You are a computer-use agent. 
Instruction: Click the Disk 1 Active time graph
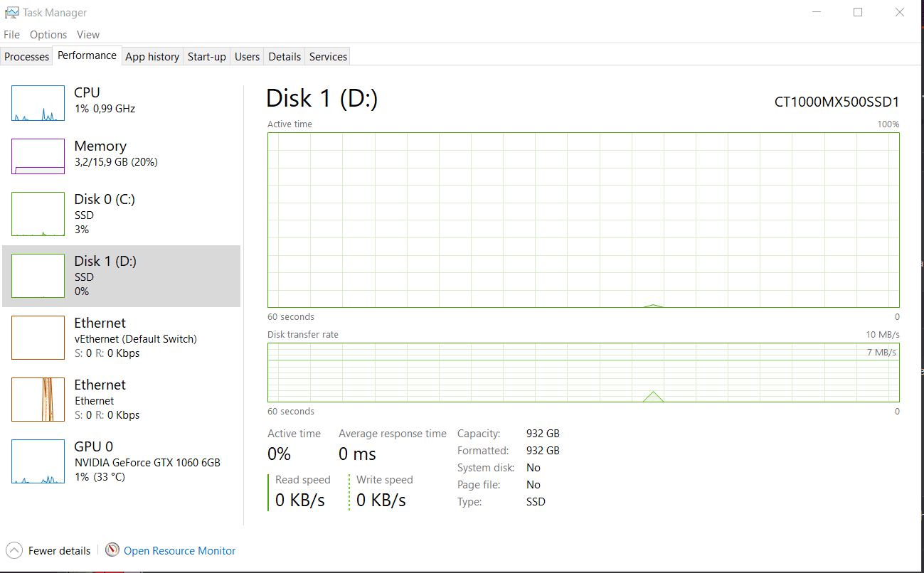(583, 220)
